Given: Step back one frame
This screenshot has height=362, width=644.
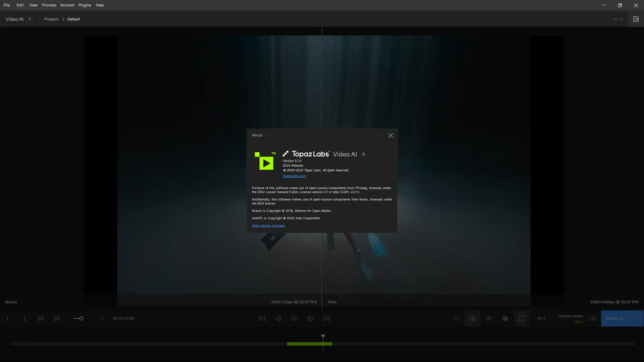Looking at the screenshot, I should pos(278,318).
